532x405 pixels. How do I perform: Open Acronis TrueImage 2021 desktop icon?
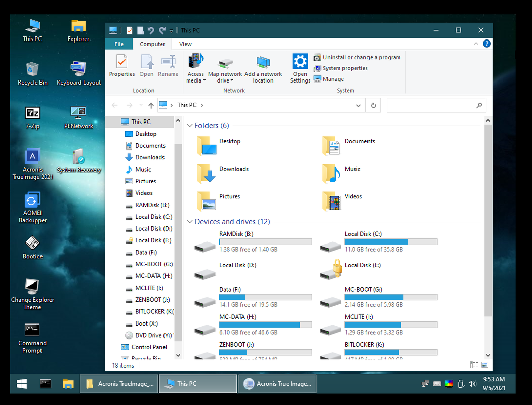click(32, 164)
